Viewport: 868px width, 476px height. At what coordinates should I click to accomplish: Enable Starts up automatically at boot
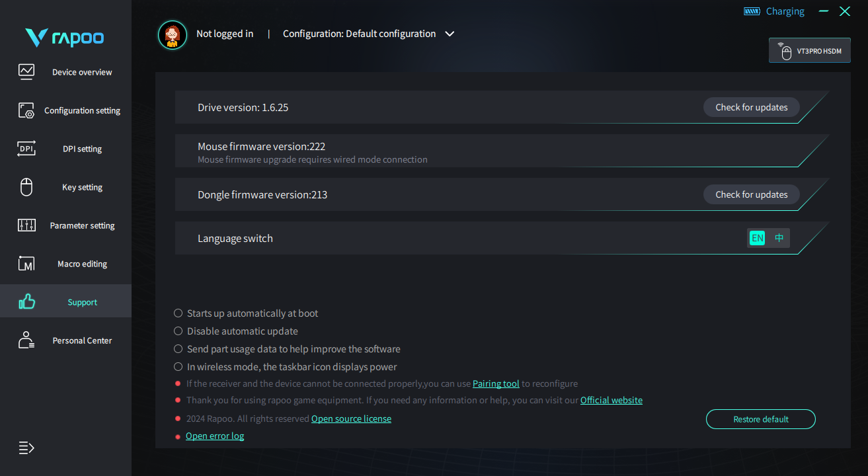178,313
